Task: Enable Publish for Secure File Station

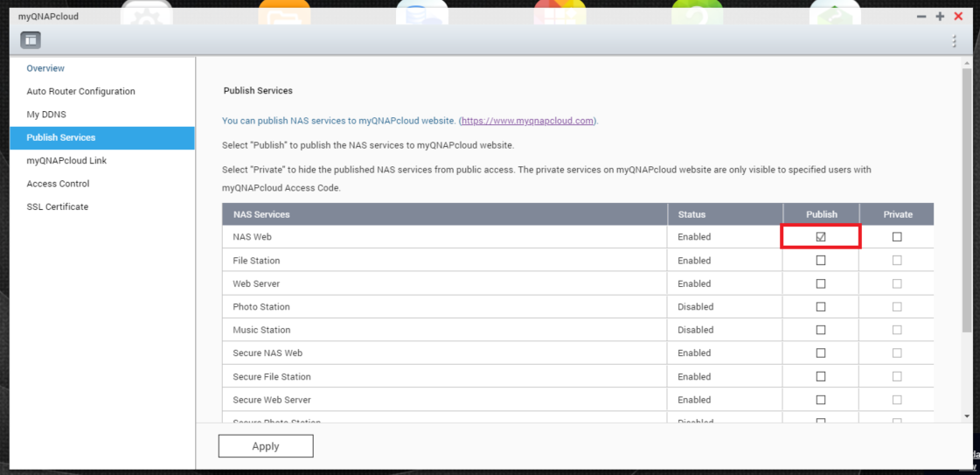Action: 821,377
